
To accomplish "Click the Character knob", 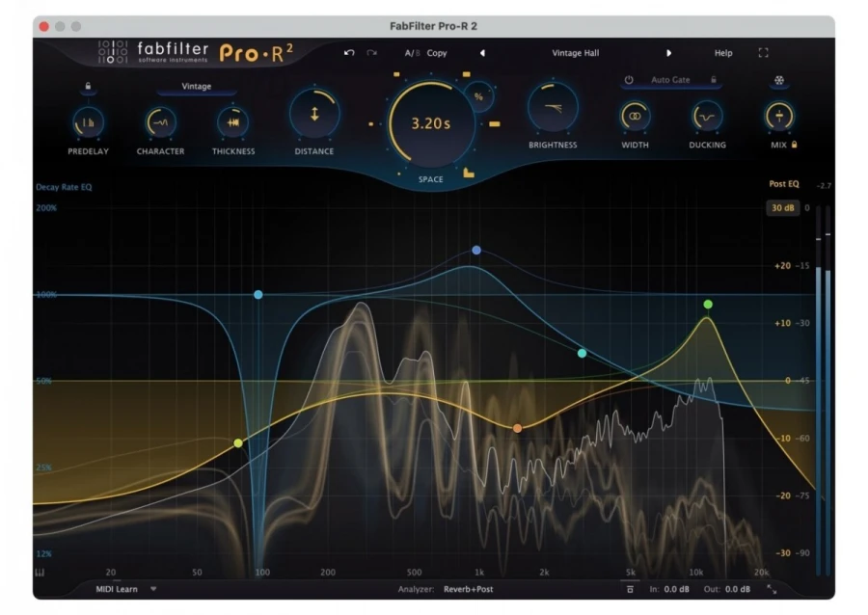I will [x=160, y=122].
